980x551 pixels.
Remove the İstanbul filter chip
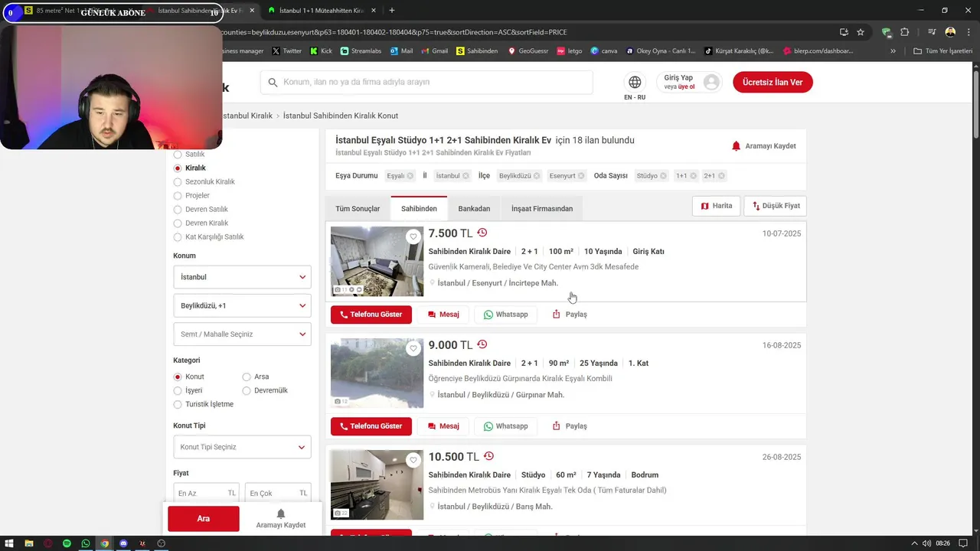click(465, 176)
